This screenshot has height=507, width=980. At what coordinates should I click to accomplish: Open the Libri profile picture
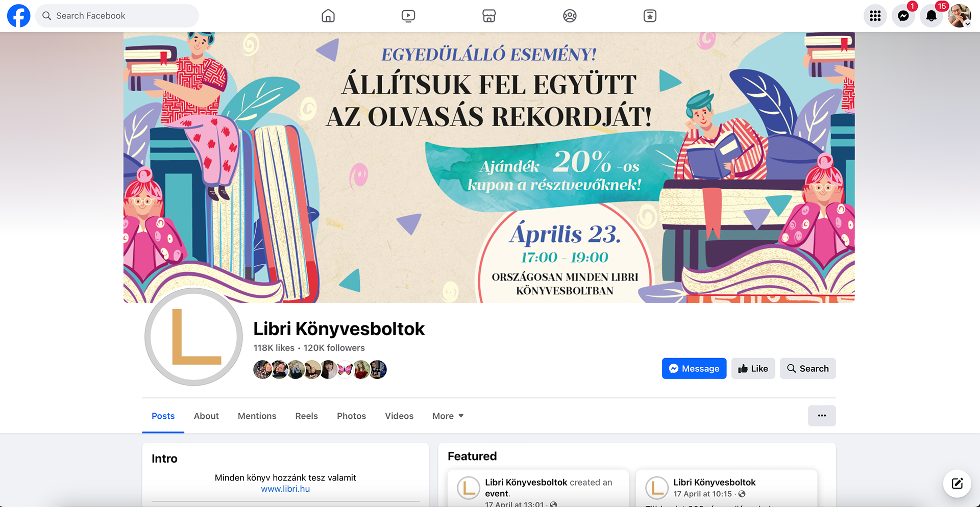(193, 337)
